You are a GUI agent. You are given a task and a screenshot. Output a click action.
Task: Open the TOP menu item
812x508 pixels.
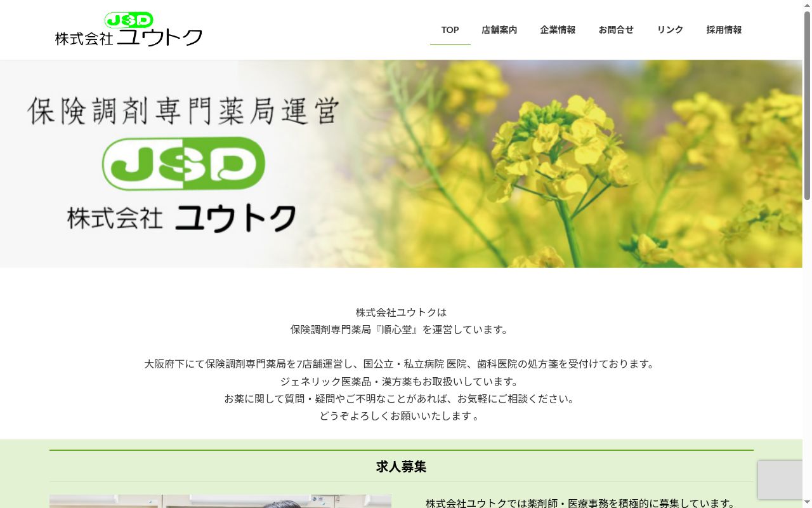pos(450,30)
